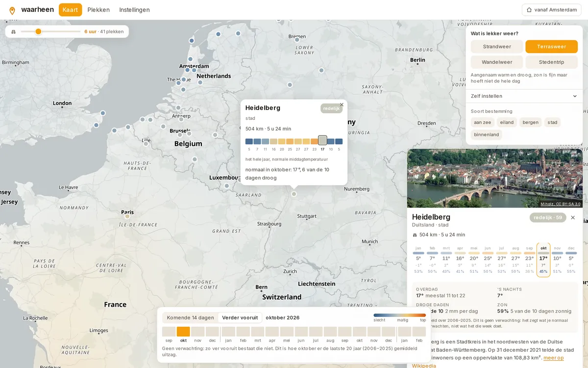Open the Instellingen tab
Image resolution: width=588 pixels, height=368 pixels.
click(x=134, y=10)
